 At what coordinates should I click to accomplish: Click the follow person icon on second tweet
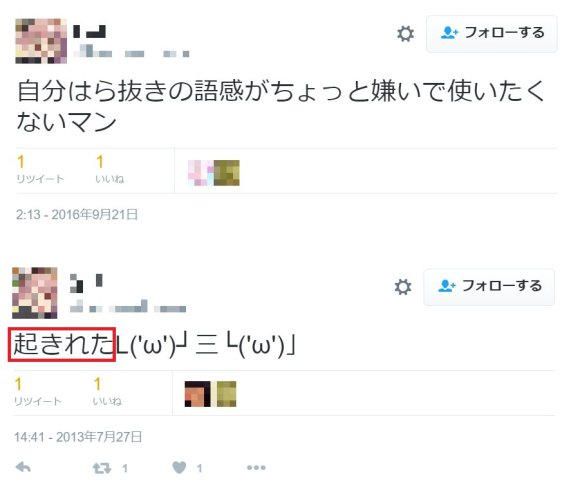pos(447,286)
